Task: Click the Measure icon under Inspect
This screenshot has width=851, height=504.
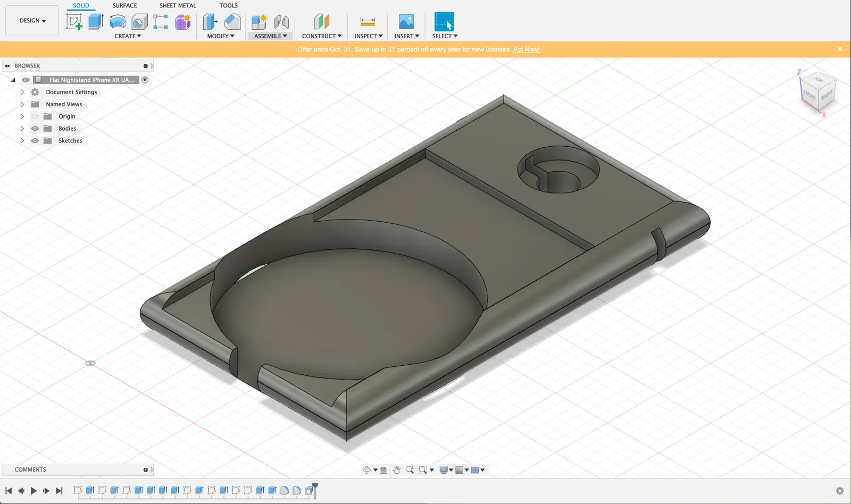Action: 368,22
